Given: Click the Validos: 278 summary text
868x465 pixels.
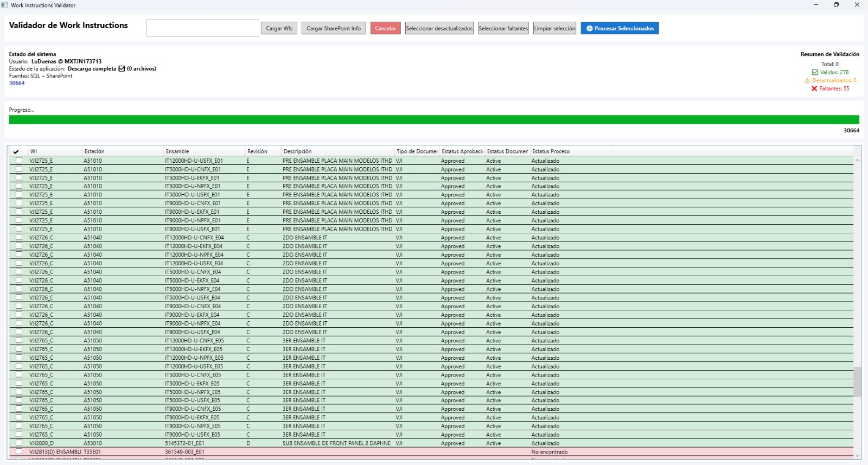Looking at the screenshot, I should [834, 72].
